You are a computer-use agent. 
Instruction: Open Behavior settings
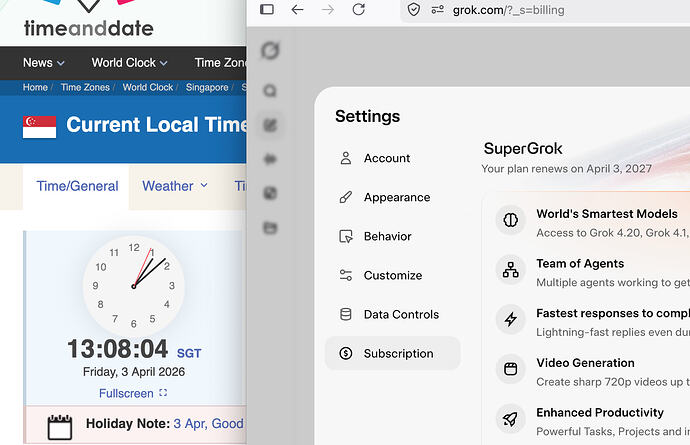click(393, 236)
